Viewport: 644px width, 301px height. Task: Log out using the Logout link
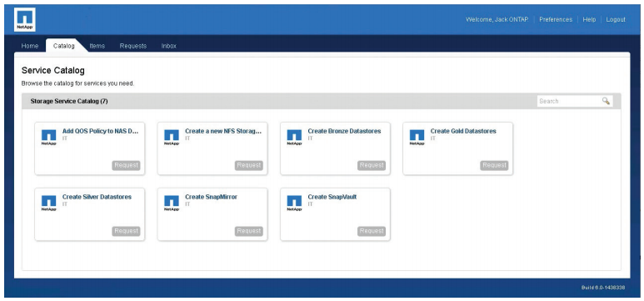tap(616, 19)
